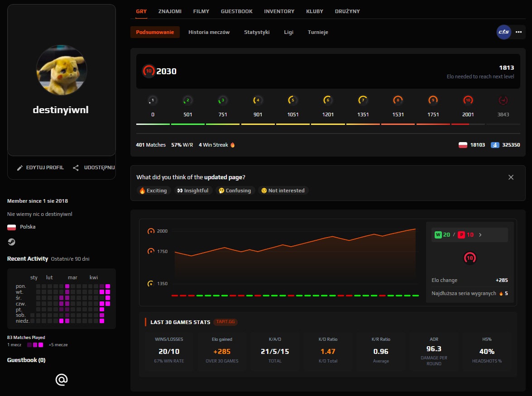Select the level 10 skill icon at 2001

click(468, 100)
